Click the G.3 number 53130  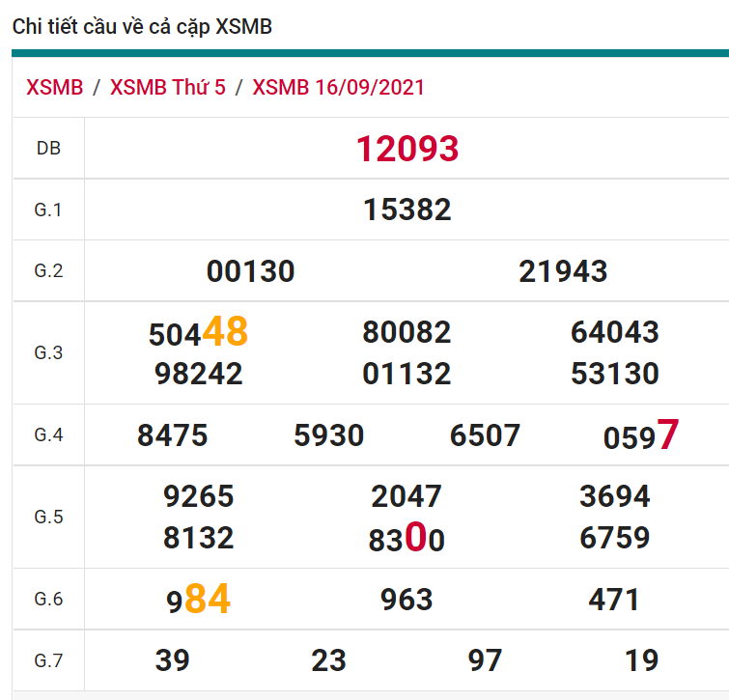coord(615,374)
